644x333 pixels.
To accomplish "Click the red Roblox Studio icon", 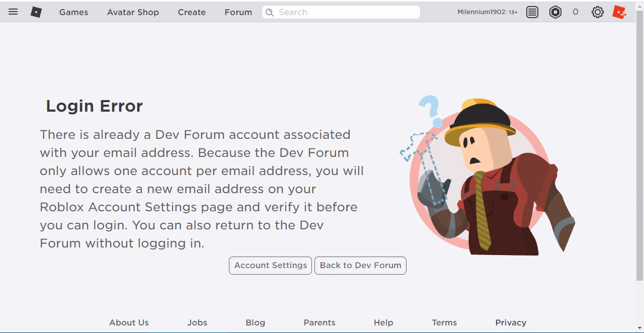I will click(619, 12).
